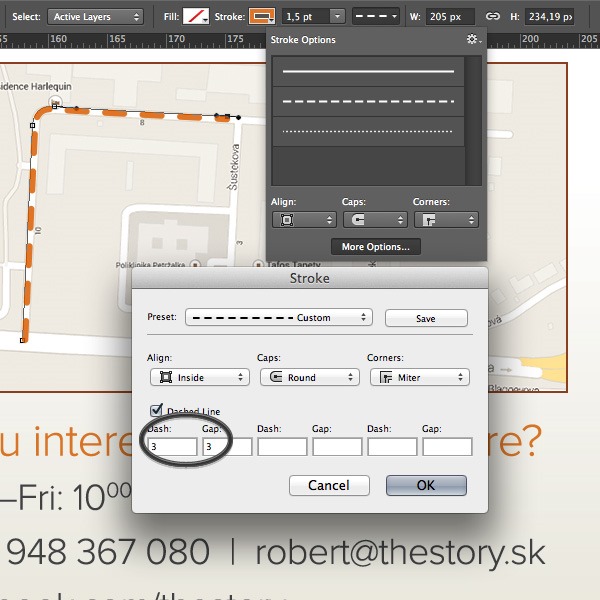Click the More Options... button

point(375,246)
